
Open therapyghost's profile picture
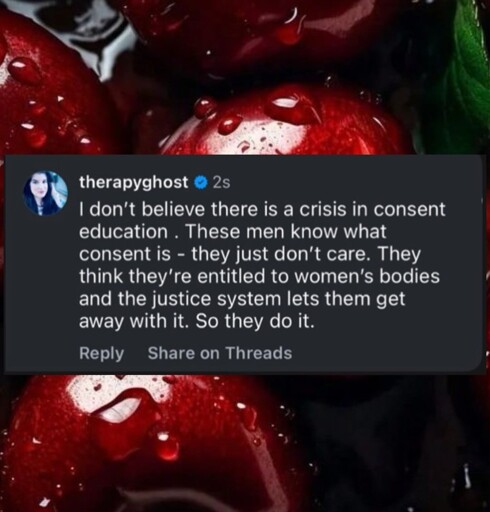[45, 193]
